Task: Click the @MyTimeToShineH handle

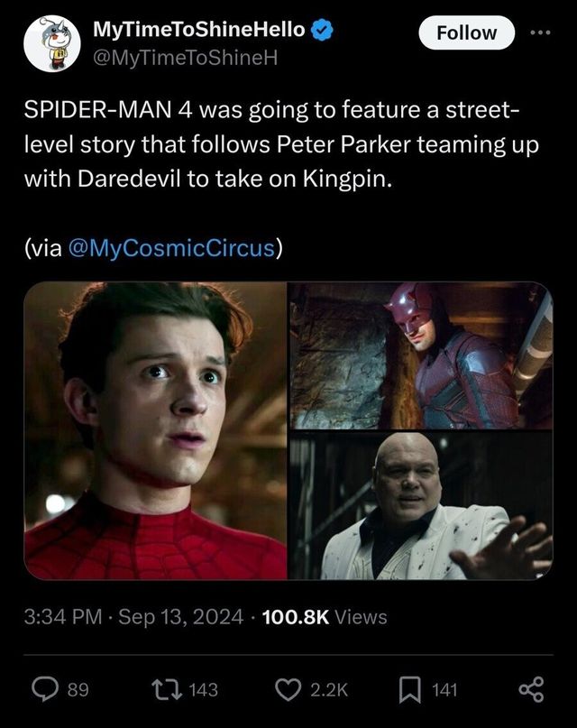Action: pyautogui.click(x=185, y=58)
